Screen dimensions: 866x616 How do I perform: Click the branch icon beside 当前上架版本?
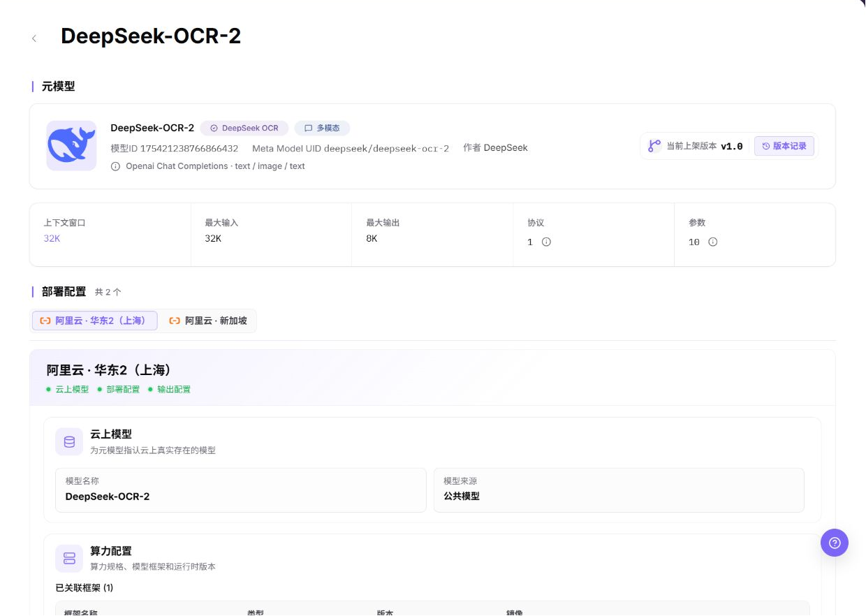(654, 147)
